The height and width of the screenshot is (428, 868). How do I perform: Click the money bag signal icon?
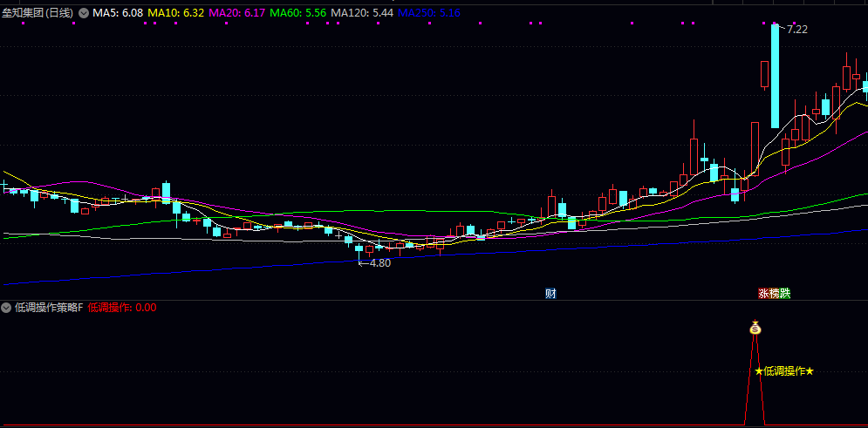point(755,329)
